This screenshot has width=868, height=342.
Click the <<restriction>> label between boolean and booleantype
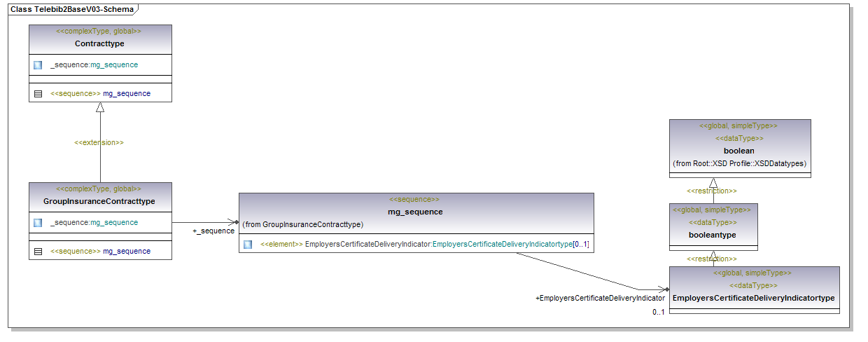711,191
